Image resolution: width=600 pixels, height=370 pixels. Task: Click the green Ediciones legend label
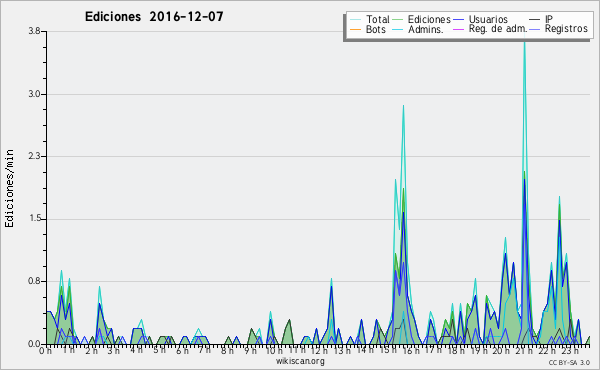pos(429,19)
